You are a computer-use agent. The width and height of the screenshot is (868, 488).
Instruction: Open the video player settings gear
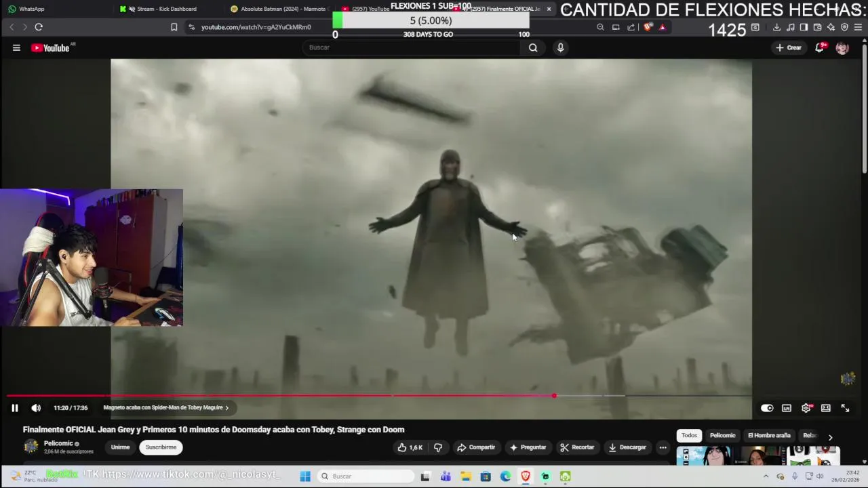coord(806,408)
